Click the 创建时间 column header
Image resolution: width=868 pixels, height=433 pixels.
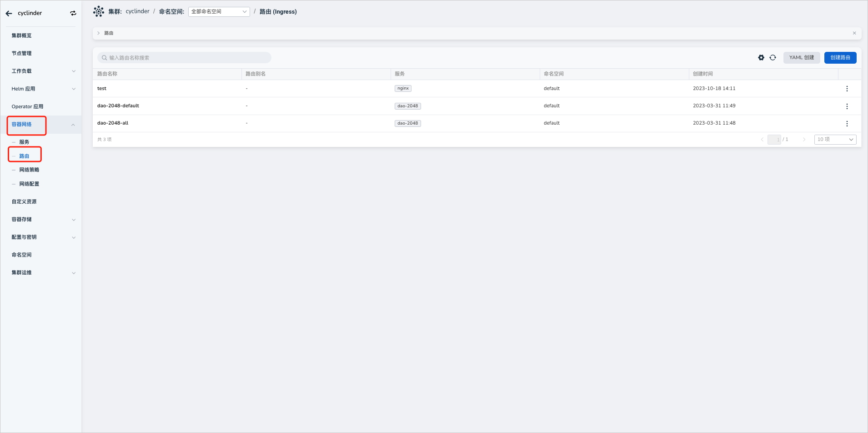point(703,74)
